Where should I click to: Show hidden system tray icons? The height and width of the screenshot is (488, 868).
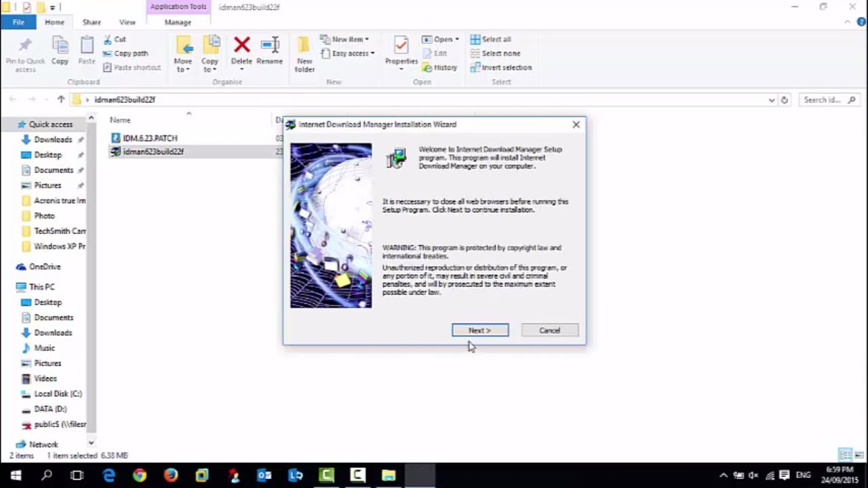724,476
